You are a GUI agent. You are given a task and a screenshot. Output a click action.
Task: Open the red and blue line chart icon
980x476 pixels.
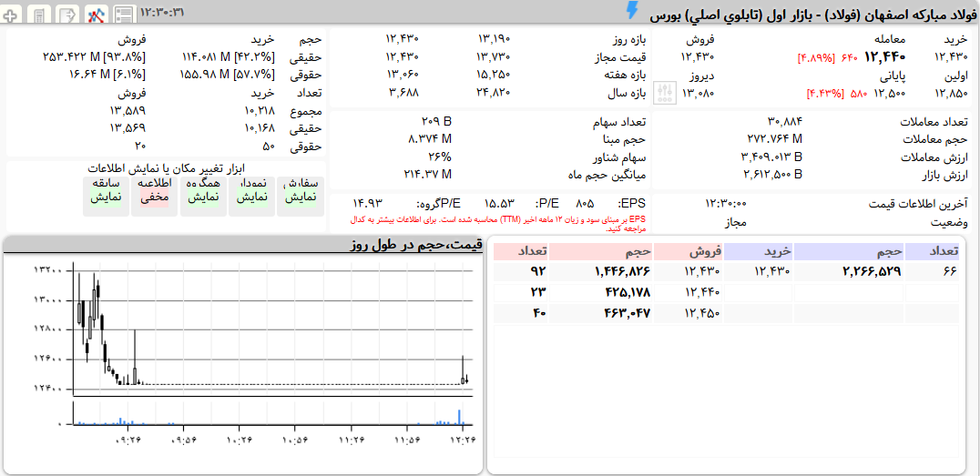tap(96, 14)
